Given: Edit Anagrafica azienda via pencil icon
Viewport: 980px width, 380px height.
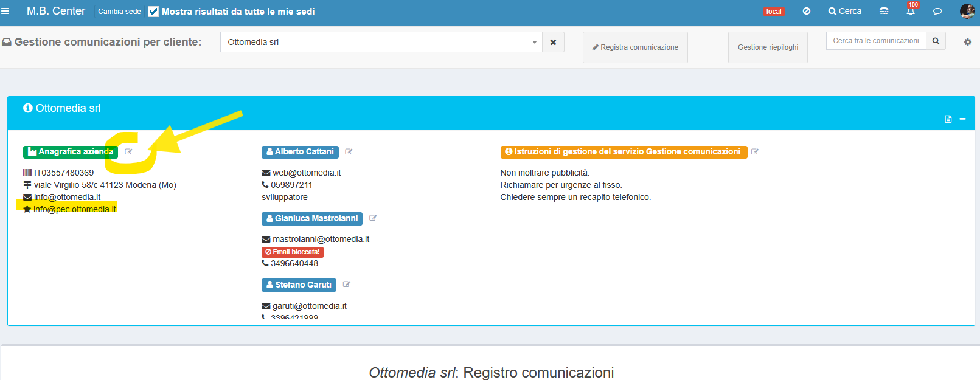Looking at the screenshot, I should point(128,152).
